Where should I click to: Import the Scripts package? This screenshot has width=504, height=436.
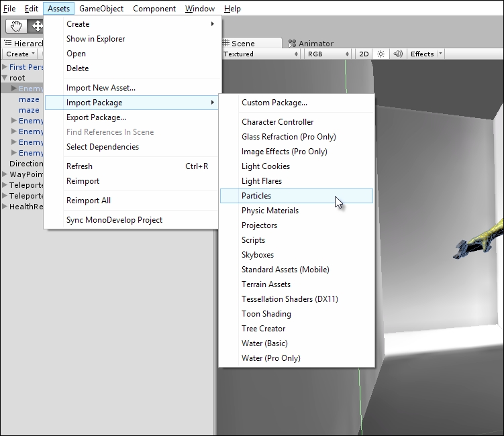click(x=297, y=240)
